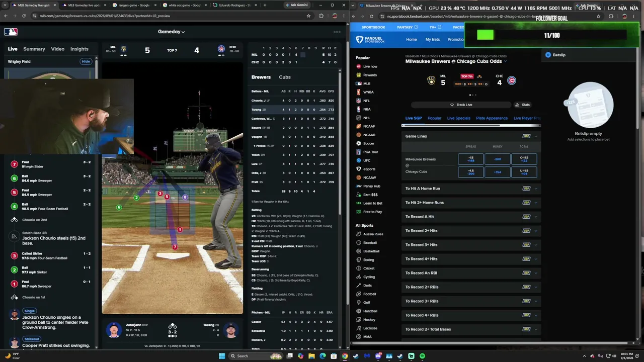Open the Fantasy link in FanDuel top bar
This screenshot has width=644, height=362.
tap(407, 27)
